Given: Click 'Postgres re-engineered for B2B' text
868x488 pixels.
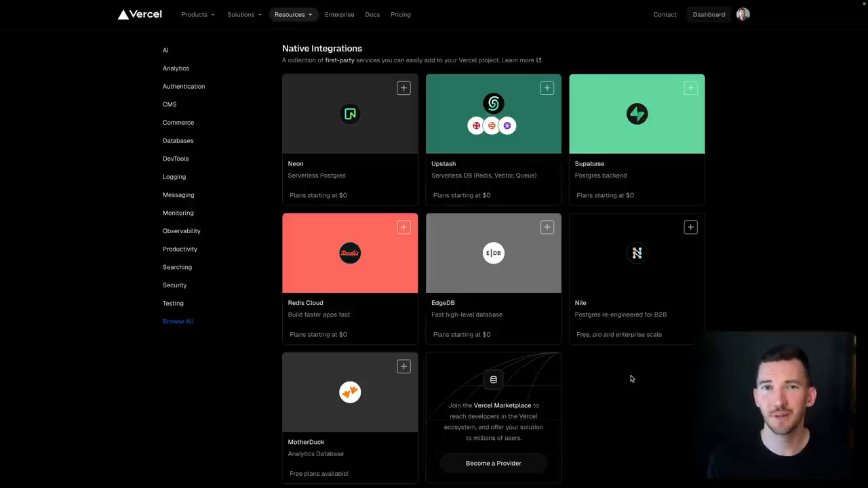Looking at the screenshot, I should [x=620, y=314].
